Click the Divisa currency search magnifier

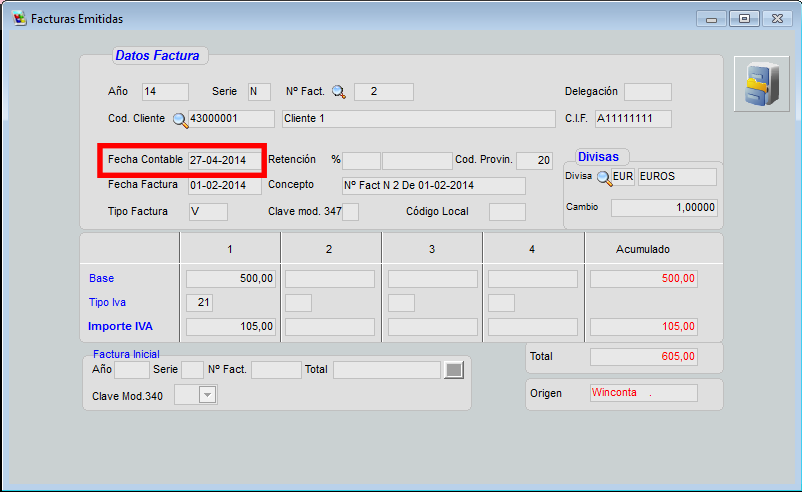(603, 177)
